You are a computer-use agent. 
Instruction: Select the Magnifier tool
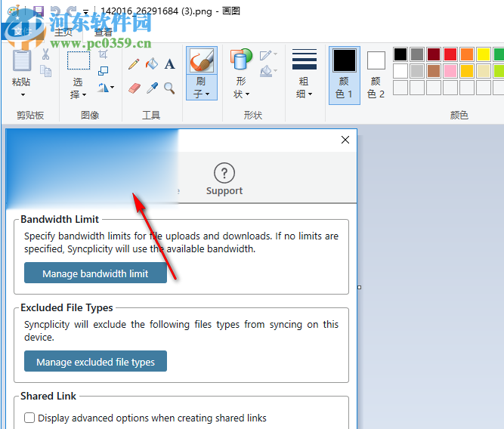(x=169, y=88)
